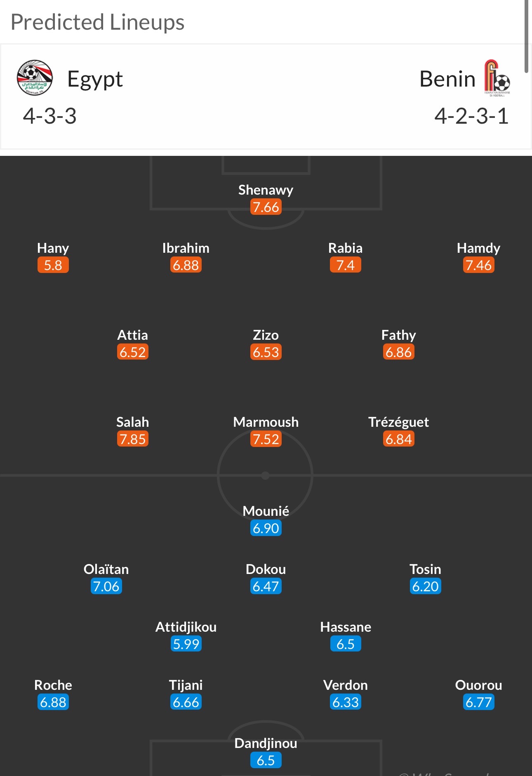Click Benin's 4-2-3-1 formation text
This screenshot has height=776, width=532.
tap(471, 116)
